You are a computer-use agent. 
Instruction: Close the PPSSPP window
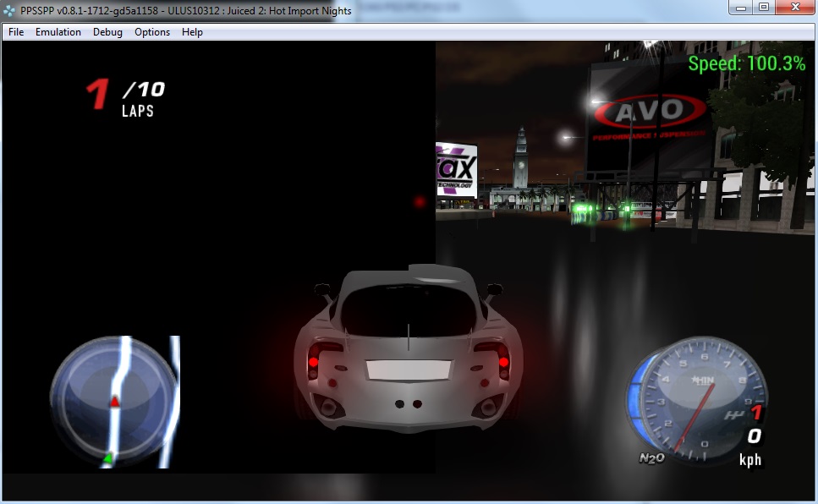[795, 8]
